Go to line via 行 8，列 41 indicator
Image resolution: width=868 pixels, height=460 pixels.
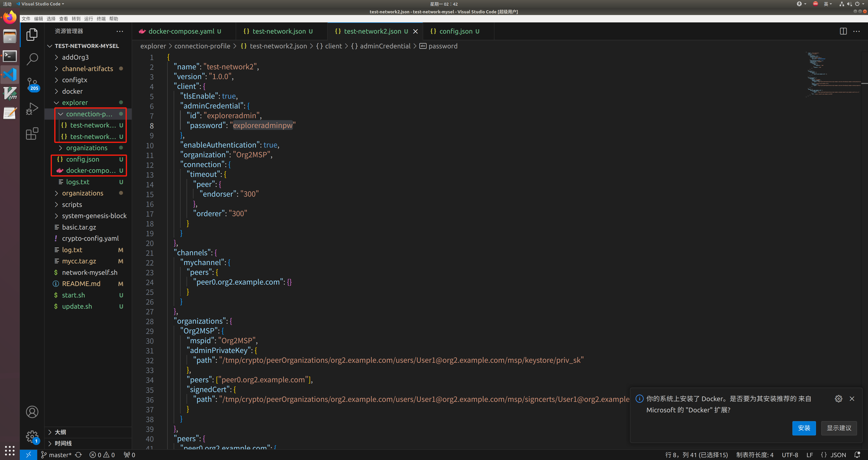tap(696, 455)
